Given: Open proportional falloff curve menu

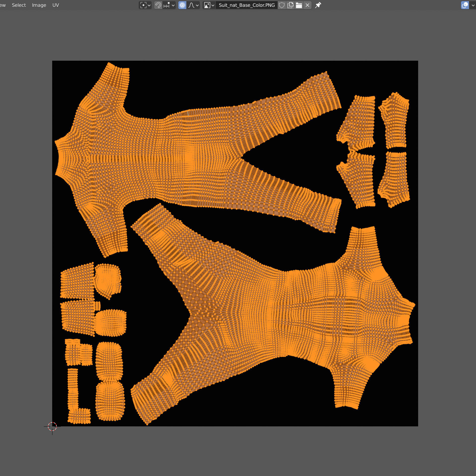Looking at the screenshot, I should point(197,5).
